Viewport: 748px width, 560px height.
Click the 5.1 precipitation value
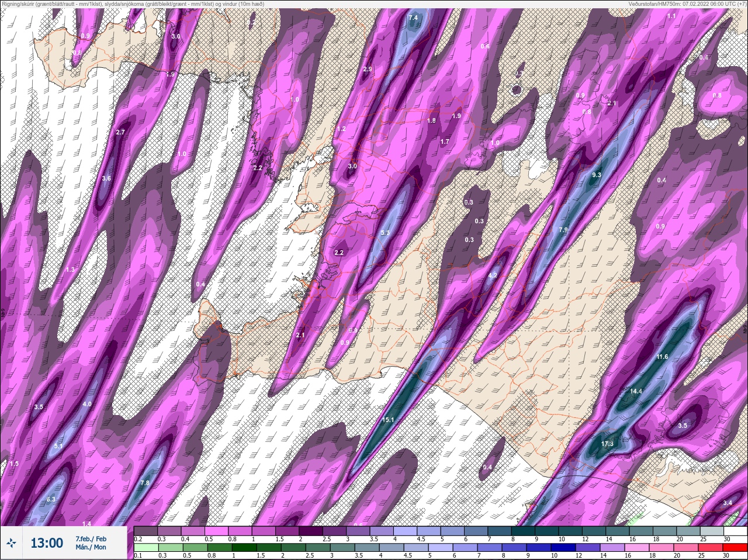click(58, 446)
